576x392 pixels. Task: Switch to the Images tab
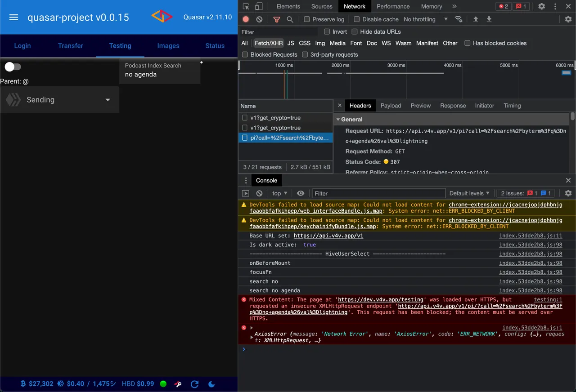168,46
